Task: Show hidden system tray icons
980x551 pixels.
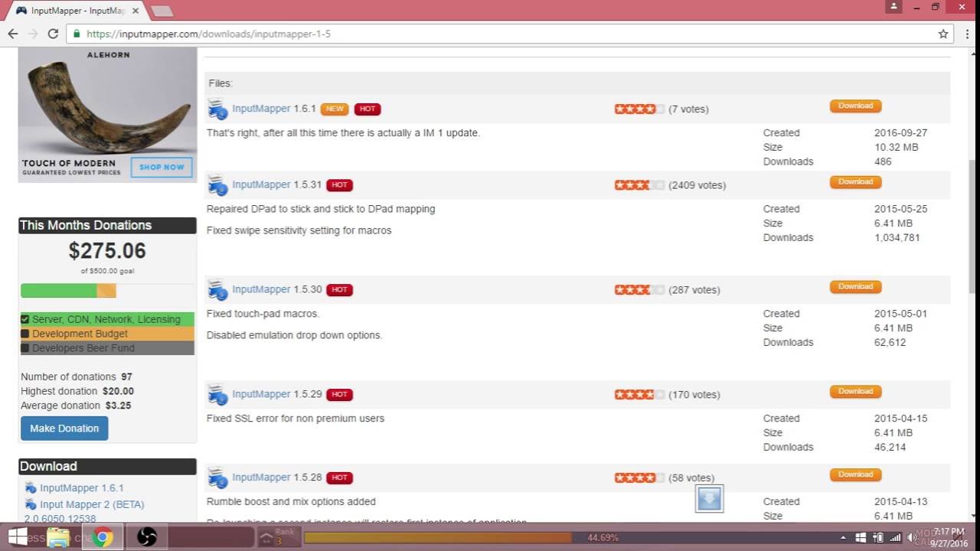Action: click(x=843, y=537)
